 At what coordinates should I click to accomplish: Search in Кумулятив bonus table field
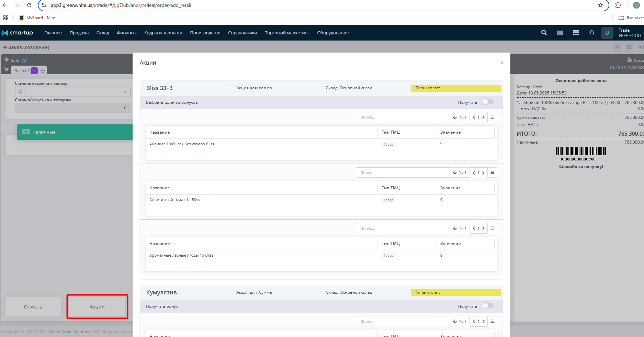[x=403, y=321]
